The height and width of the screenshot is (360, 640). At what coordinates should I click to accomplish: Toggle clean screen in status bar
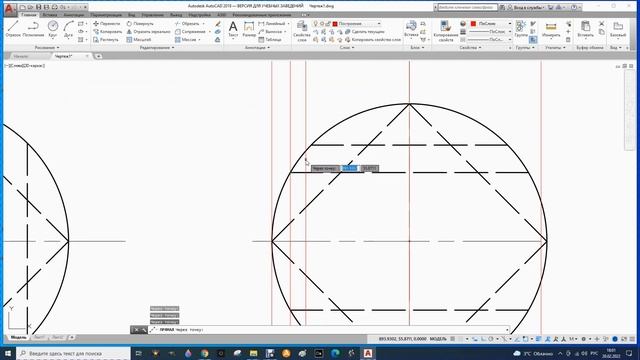pyautogui.click(x=624, y=339)
